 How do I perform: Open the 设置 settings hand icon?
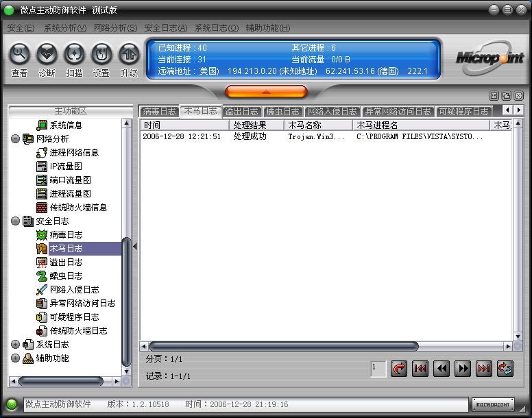click(x=101, y=54)
